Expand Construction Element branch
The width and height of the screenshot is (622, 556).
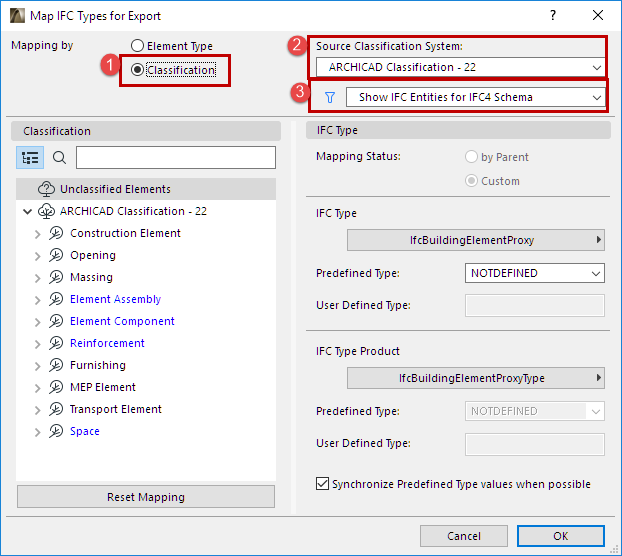[38, 234]
